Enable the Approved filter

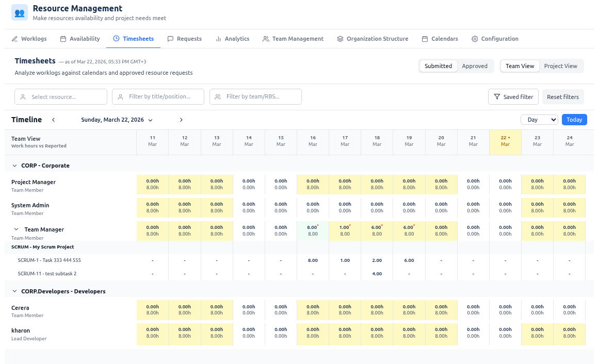475,66
